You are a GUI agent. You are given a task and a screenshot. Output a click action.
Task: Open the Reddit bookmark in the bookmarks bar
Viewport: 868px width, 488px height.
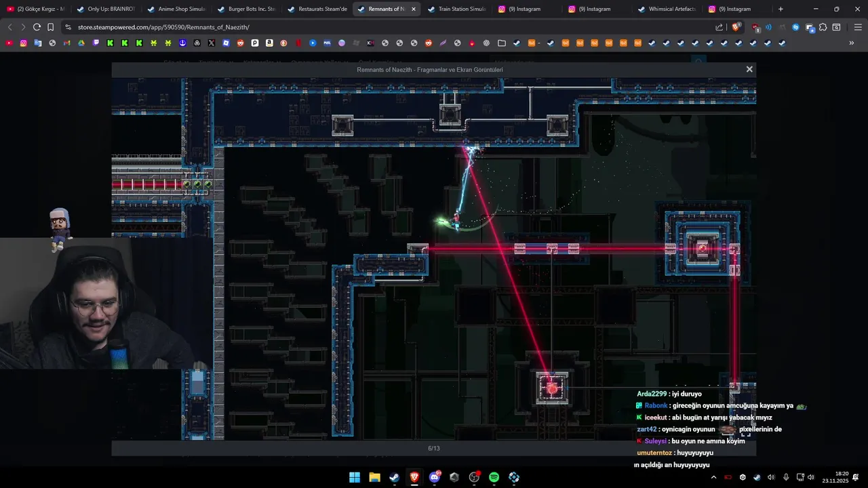click(241, 43)
